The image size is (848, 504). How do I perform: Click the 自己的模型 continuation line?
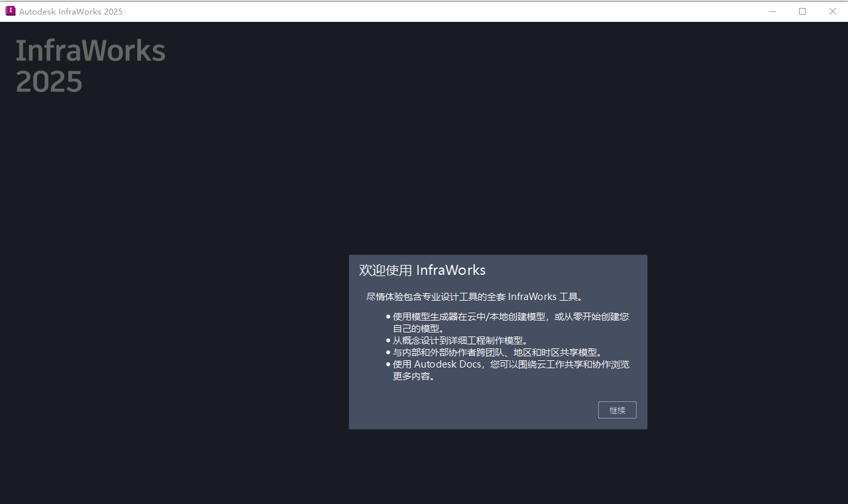coord(418,328)
